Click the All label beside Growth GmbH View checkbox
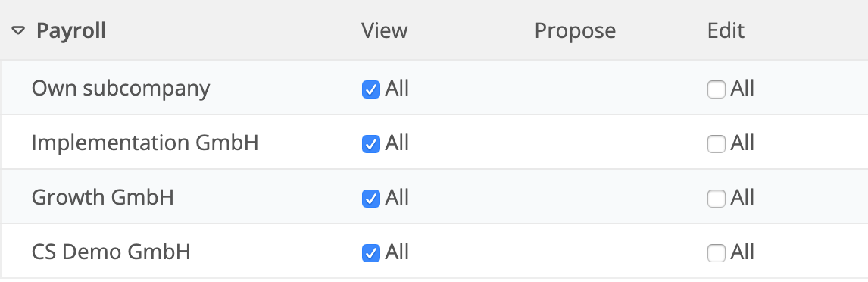This screenshot has height=282, width=868. [x=397, y=197]
